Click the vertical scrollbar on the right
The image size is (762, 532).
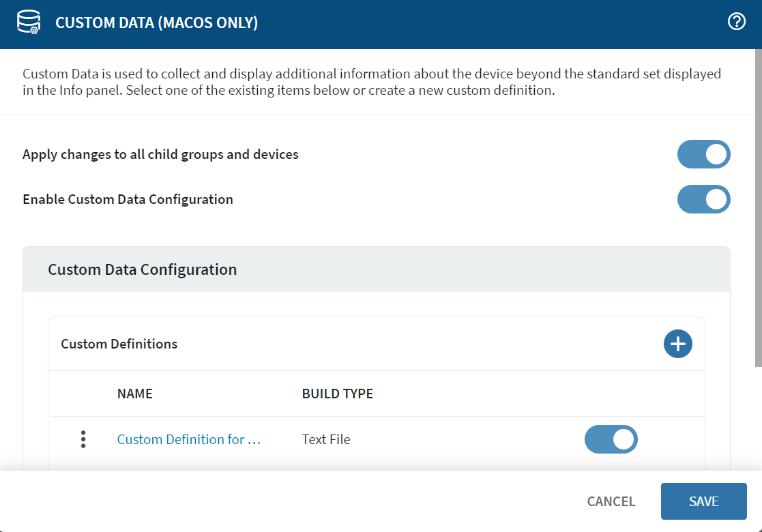pyautogui.click(x=758, y=205)
